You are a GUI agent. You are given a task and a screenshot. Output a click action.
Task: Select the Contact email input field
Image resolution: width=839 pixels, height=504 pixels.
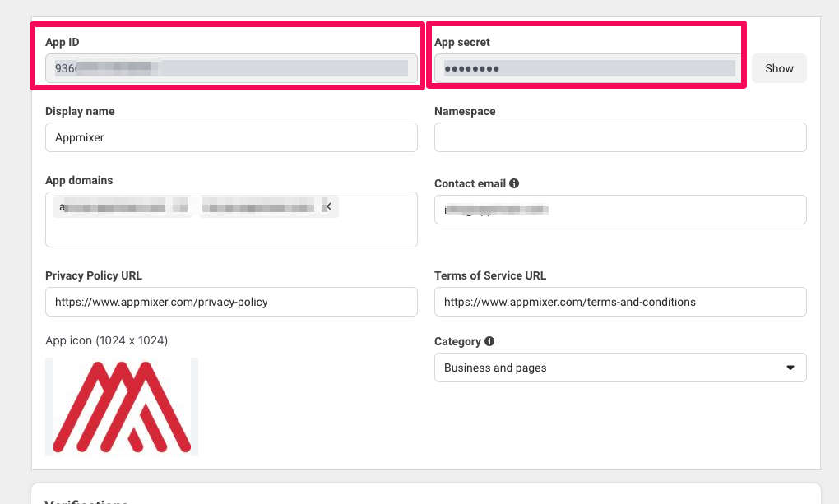pos(620,210)
